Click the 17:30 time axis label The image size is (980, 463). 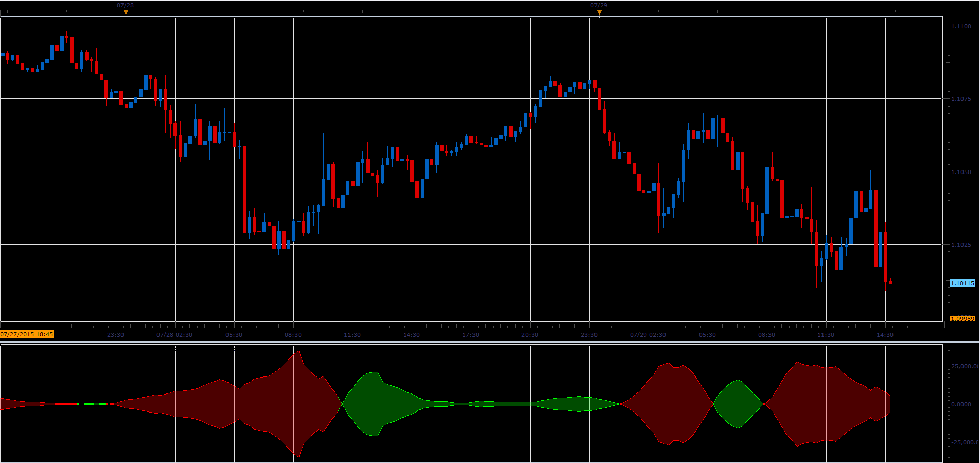tap(470, 335)
